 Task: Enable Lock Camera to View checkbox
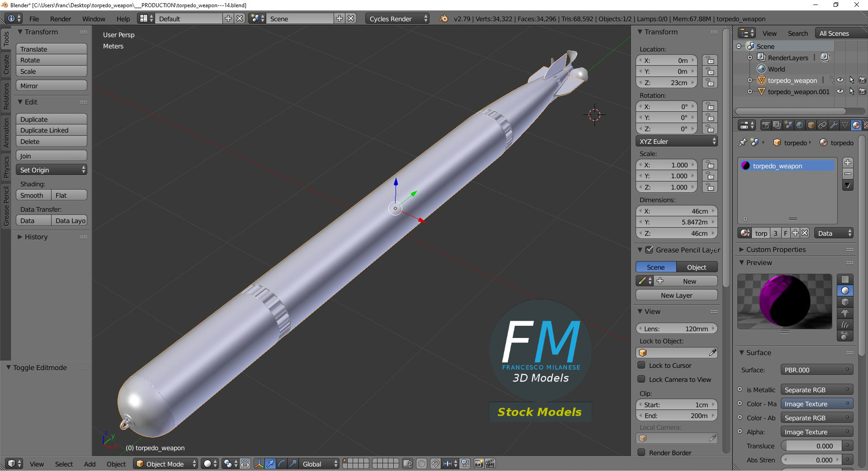point(641,379)
